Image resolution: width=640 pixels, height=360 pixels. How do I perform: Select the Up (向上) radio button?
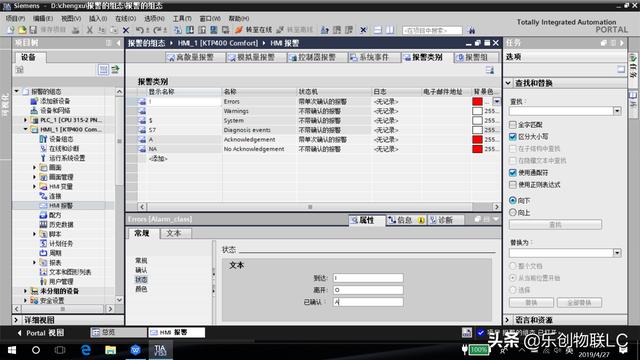point(513,212)
